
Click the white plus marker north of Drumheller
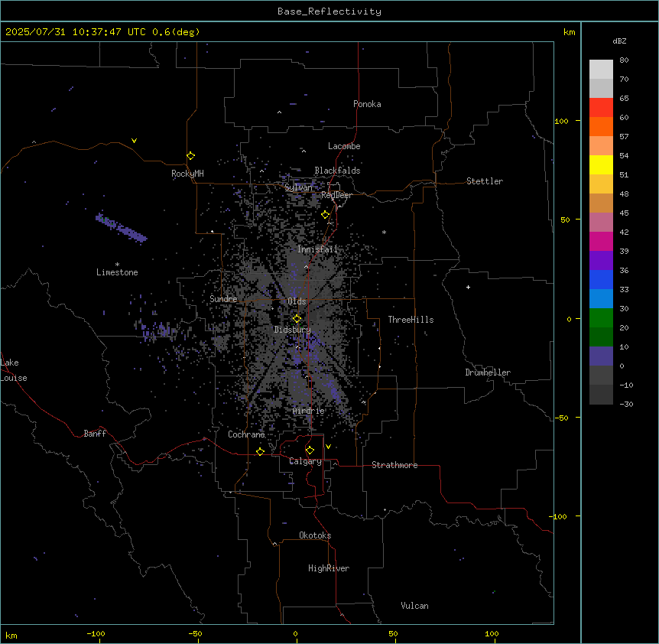tap(468, 287)
